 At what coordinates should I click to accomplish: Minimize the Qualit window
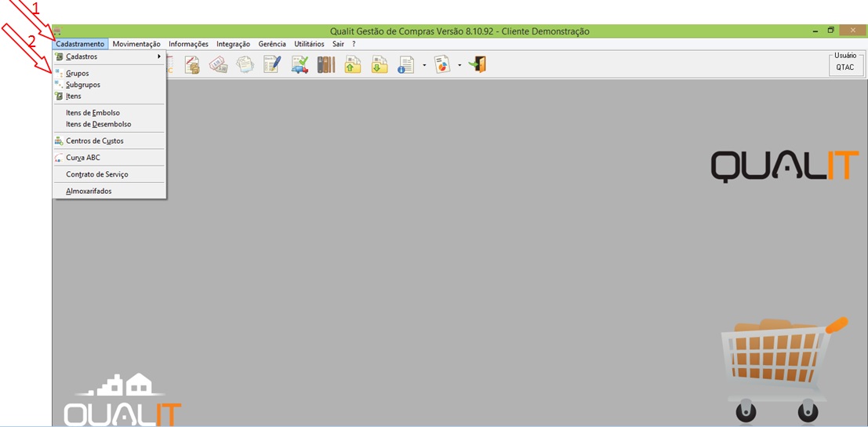[x=816, y=31]
